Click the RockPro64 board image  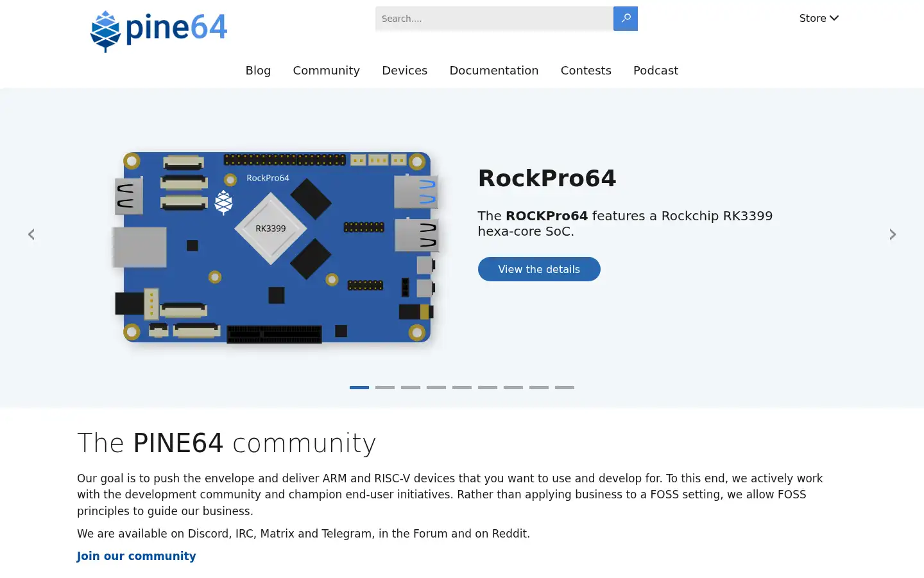pos(277,247)
